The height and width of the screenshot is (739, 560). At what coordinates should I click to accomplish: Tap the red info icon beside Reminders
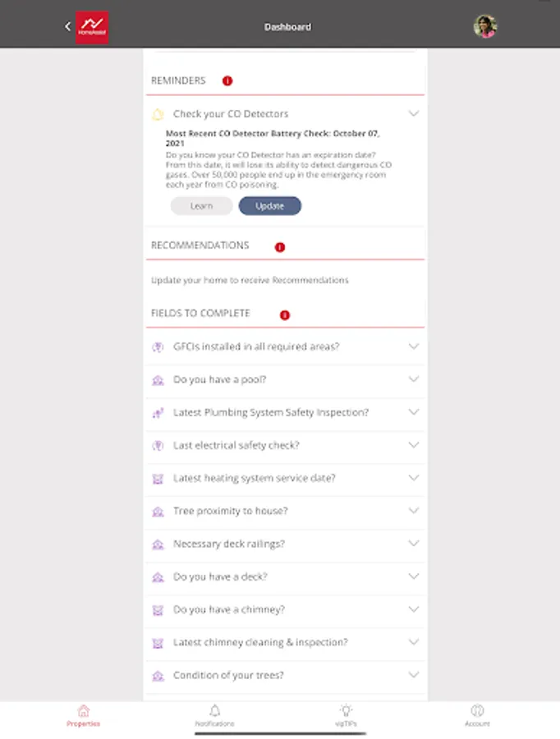click(x=227, y=81)
